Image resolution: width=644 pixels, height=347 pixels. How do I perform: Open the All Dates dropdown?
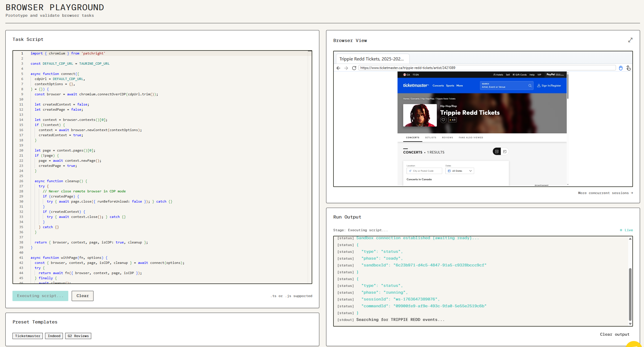pyautogui.click(x=459, y=171)
